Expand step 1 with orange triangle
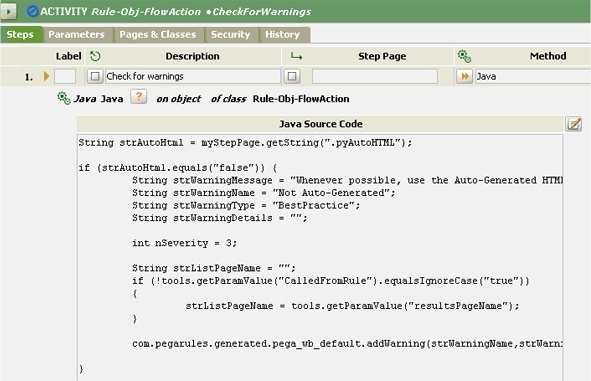 pos(46,77)
